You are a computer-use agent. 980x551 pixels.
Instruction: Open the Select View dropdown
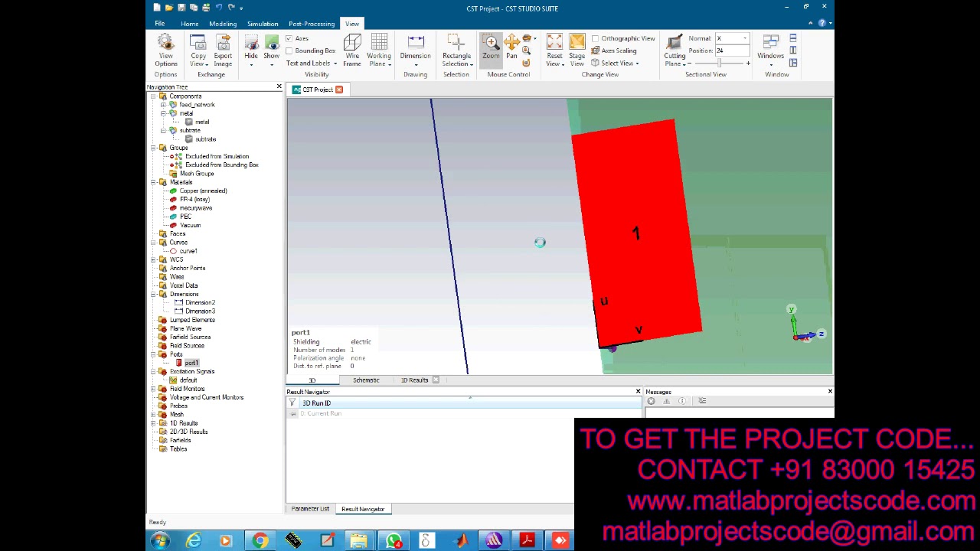click(616, 64)
